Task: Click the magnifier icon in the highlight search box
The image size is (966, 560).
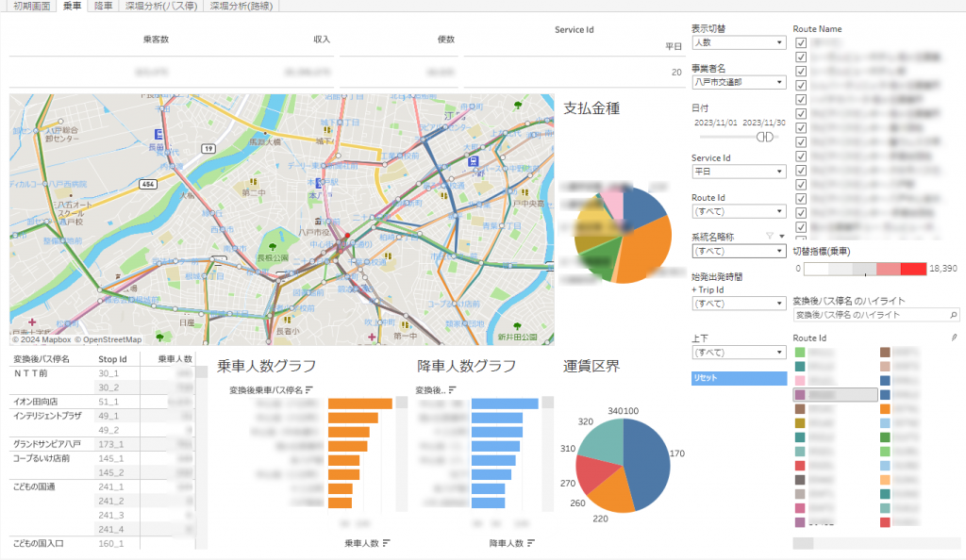Action: point(954,315)
